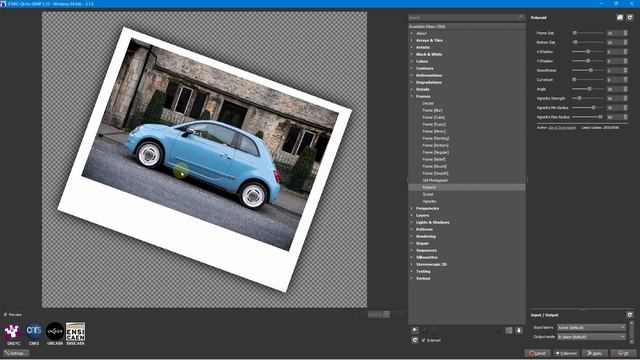Click the Repair category label
Viewport: 640px width, 360px height.
pos(422,243)
